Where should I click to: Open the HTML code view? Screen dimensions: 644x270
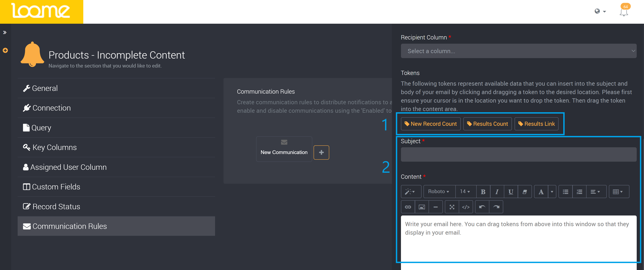(466, 207)
